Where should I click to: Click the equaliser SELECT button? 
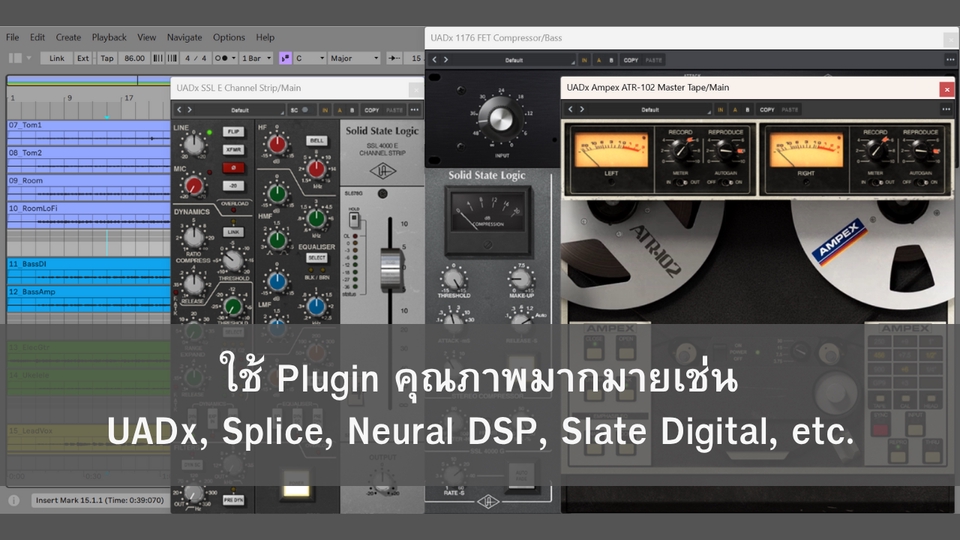(317, 258)
